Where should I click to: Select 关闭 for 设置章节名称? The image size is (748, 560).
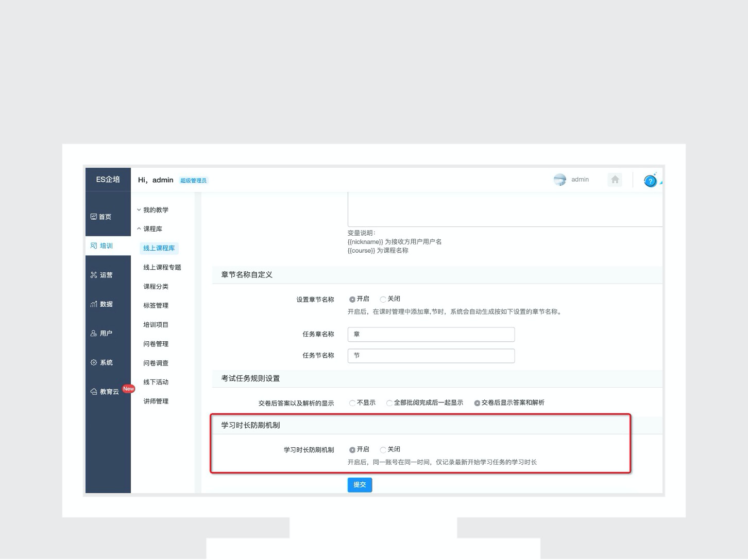(x=383, y=299)
